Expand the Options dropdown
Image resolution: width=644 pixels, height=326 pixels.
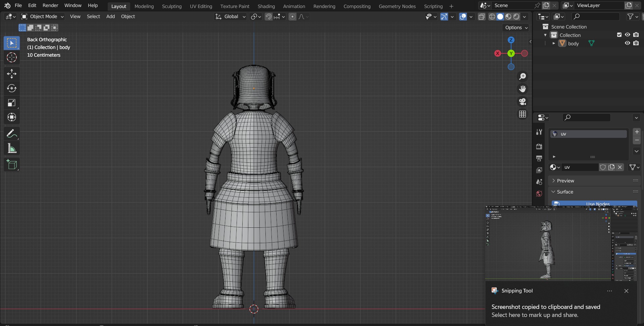[516, 28]
